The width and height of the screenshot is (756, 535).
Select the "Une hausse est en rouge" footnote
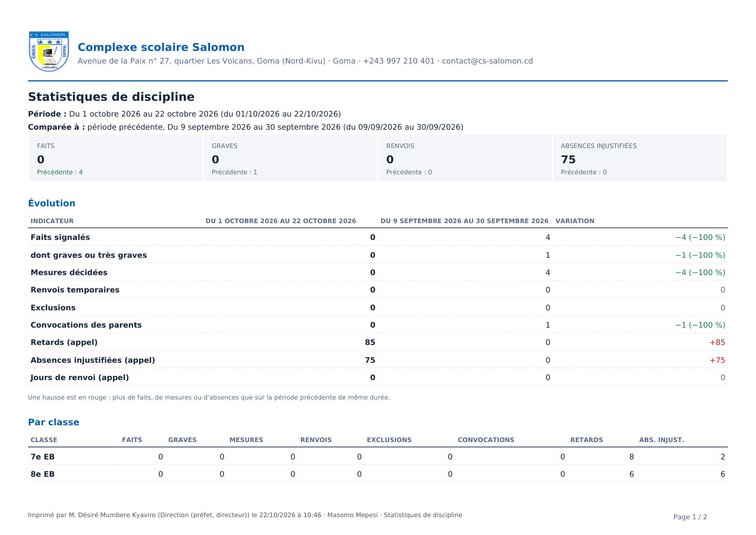[x=209, y=397]
